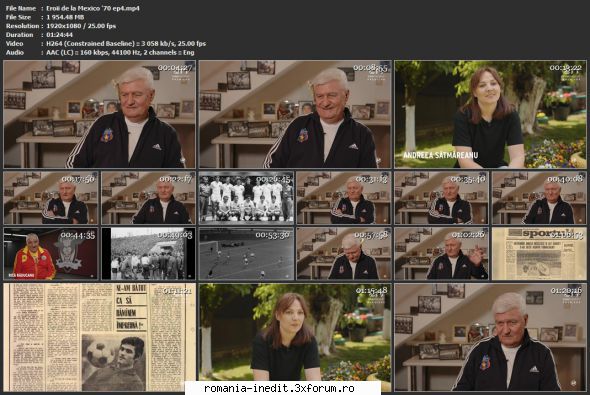Select the Andreea Satmareanu thumbnail at 00:13:22
Screen dimensions: 590x395
490,114
